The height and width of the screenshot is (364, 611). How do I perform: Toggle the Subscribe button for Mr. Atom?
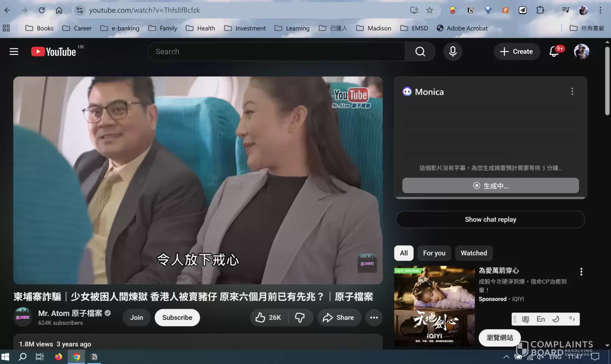tap(177, 317)
